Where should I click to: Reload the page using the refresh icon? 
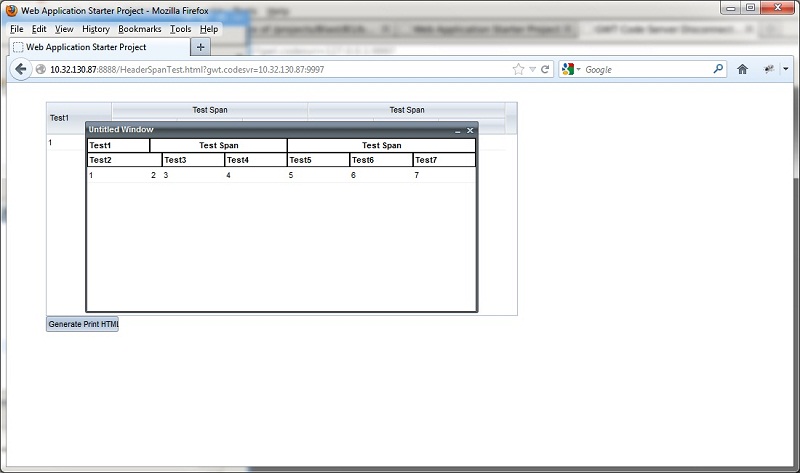545,70
